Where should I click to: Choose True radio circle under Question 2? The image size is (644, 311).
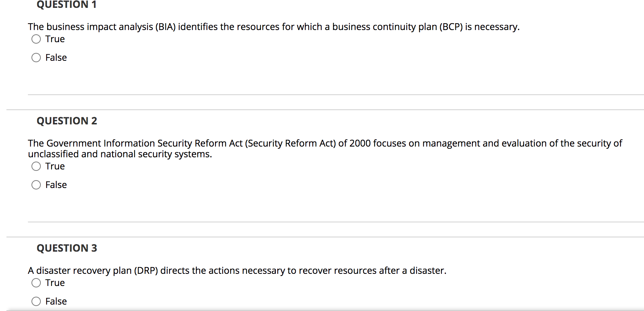click(x=36, y=166)
